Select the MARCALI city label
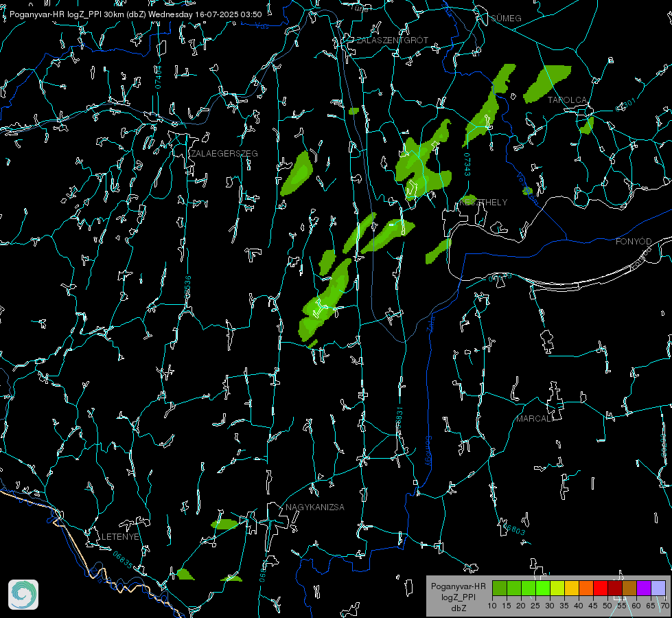 coord(535,419)
